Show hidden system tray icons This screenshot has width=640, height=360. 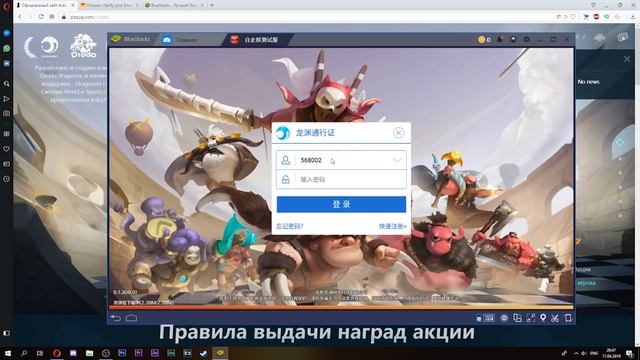click(x=576, y=353)
